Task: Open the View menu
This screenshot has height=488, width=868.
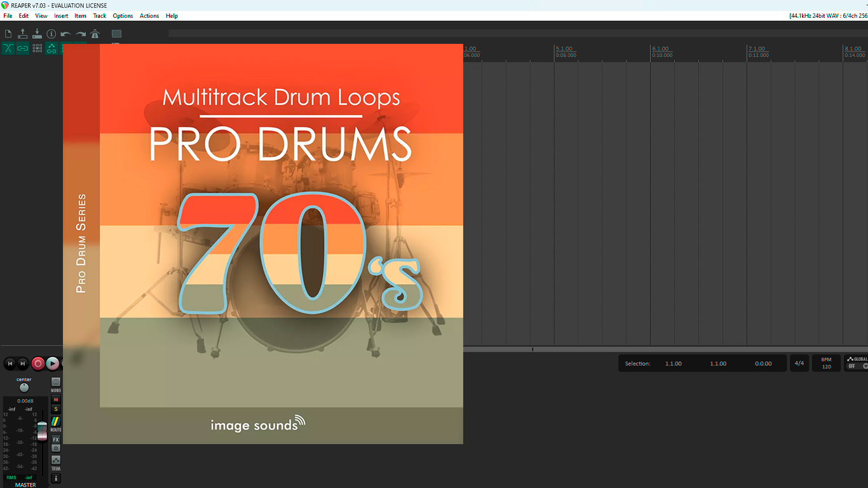Action: click(41, 16)
